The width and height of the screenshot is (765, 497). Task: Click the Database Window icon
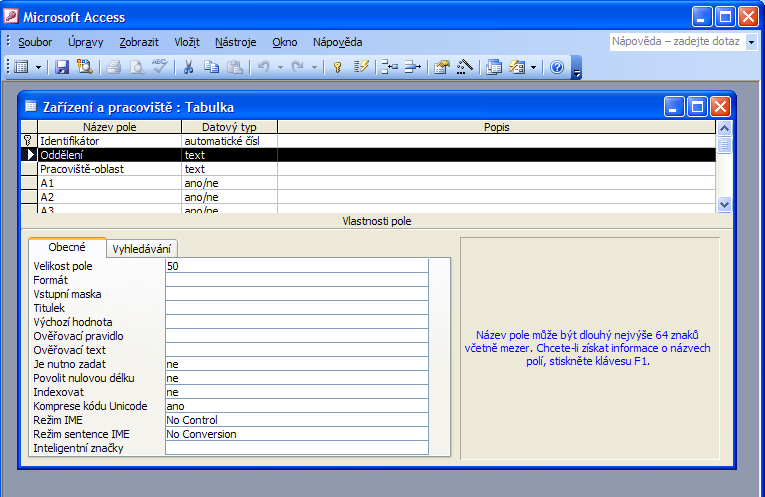coord(494,67)
